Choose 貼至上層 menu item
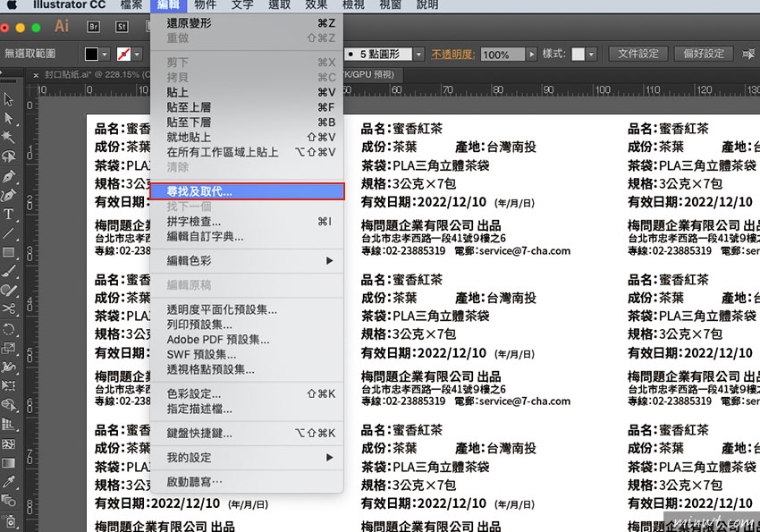The image size is (760, 532). point(247,107)
